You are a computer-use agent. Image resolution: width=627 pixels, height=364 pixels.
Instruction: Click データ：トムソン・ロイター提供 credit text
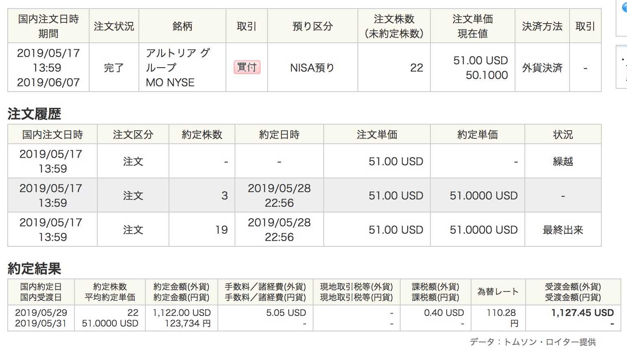(x=533, y=342)
